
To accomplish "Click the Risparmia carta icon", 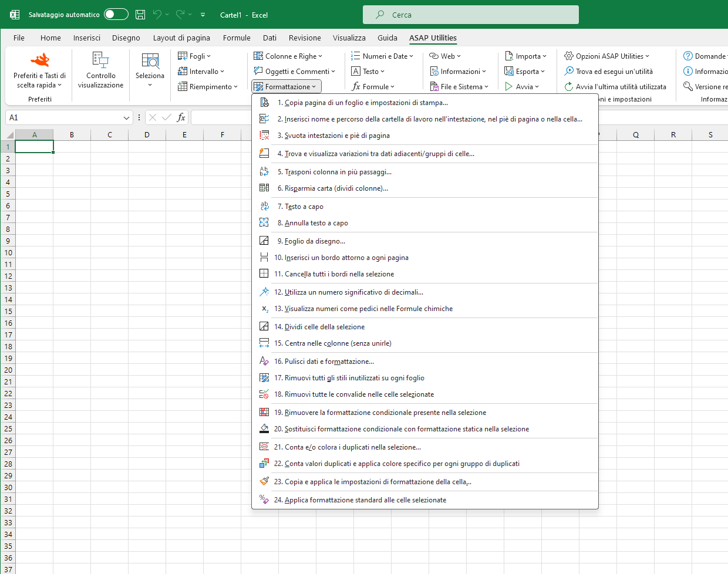I will tap(264, 188).
